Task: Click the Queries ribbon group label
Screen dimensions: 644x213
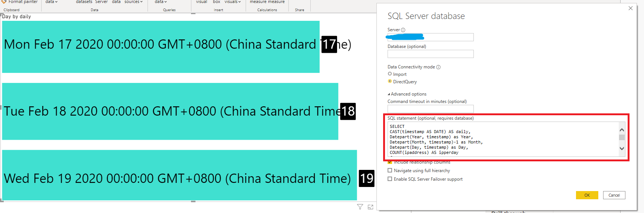Action: tap(169, 10)
